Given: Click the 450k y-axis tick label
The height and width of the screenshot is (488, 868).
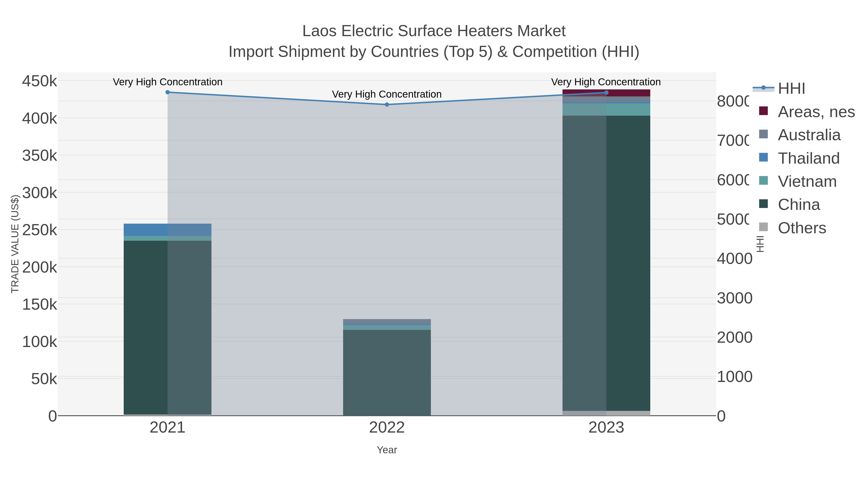Looking at the screenshot, I should pos(40,81).
